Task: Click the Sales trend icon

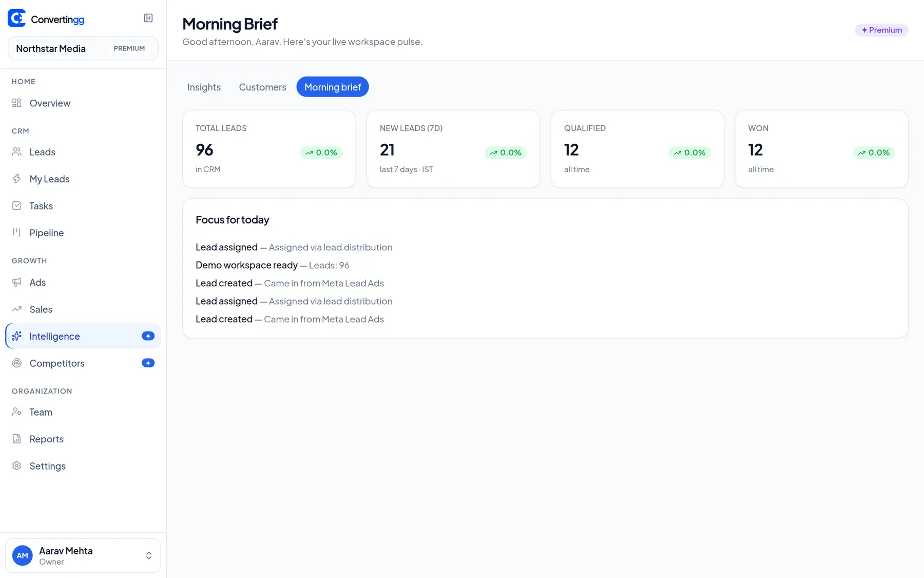Action: (17, 309)
